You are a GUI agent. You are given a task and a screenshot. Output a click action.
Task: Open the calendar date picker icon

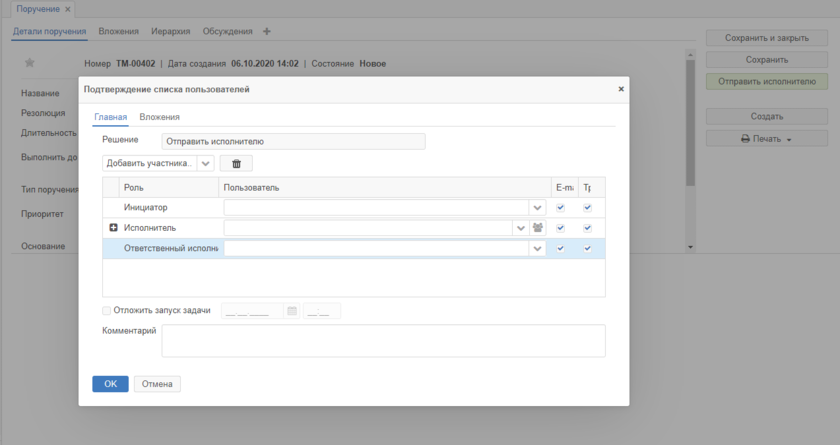point(292,311)
